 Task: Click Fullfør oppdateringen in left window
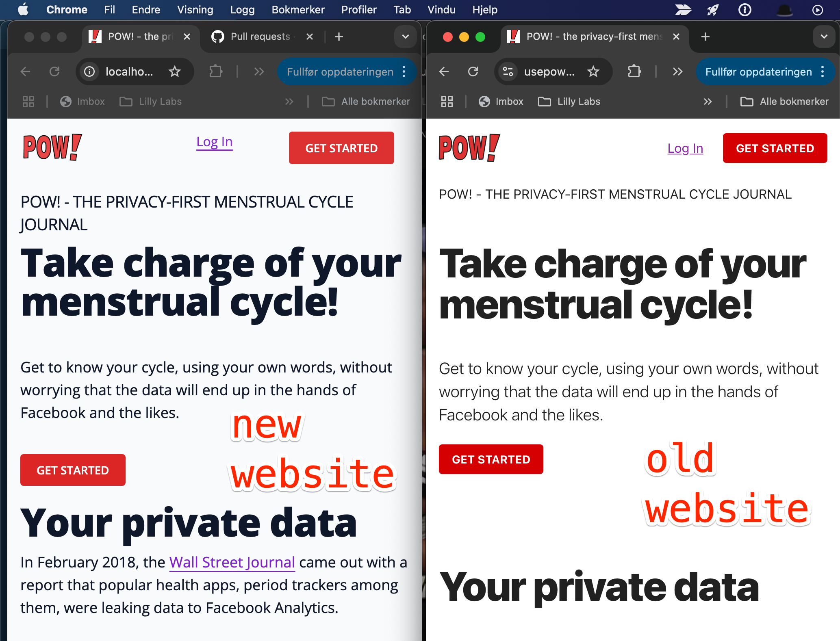tap(340, 72)
